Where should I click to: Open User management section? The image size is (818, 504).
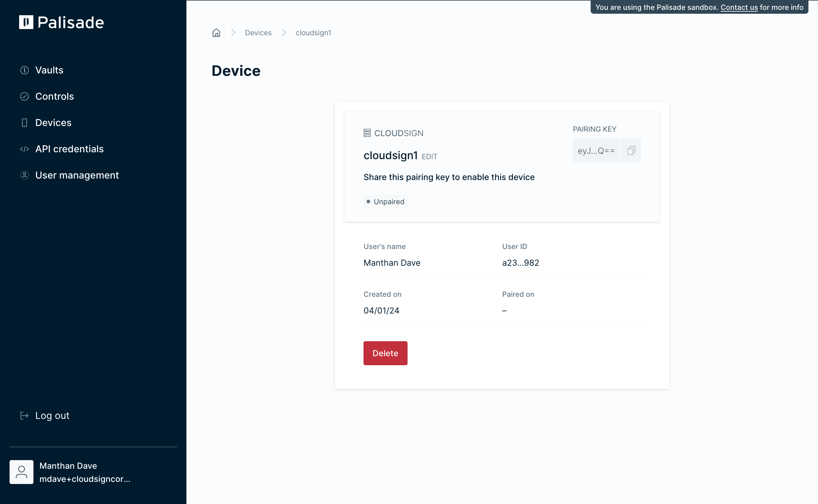[x=77, y=175]
